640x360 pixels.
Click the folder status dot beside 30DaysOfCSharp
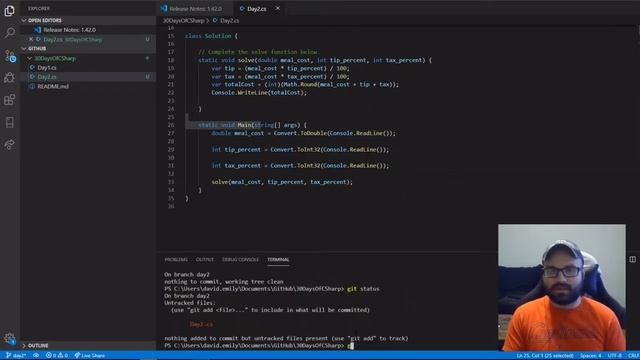pos(147,58)
